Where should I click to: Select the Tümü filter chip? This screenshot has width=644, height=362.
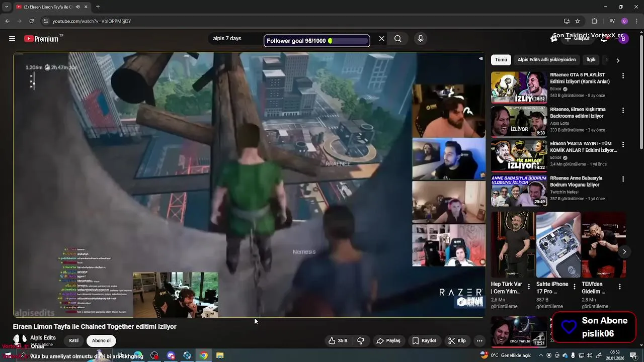click(x=501, y=60)
